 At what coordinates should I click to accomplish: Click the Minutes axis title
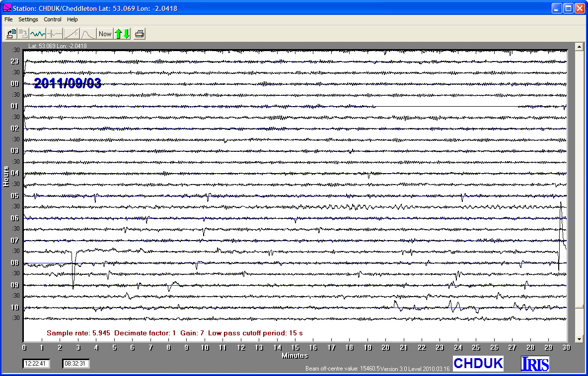(x=295, y=355)
